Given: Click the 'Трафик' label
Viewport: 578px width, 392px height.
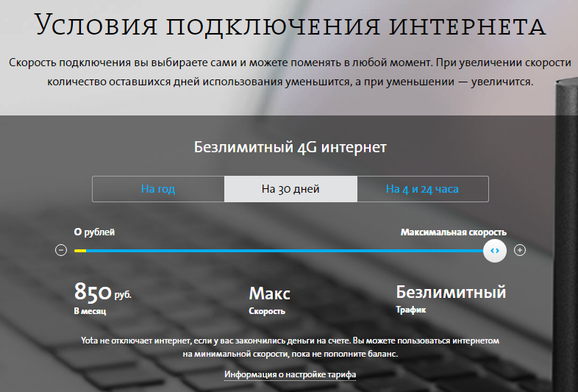Looking at the screenshot, I should click(x=410, y=310).
